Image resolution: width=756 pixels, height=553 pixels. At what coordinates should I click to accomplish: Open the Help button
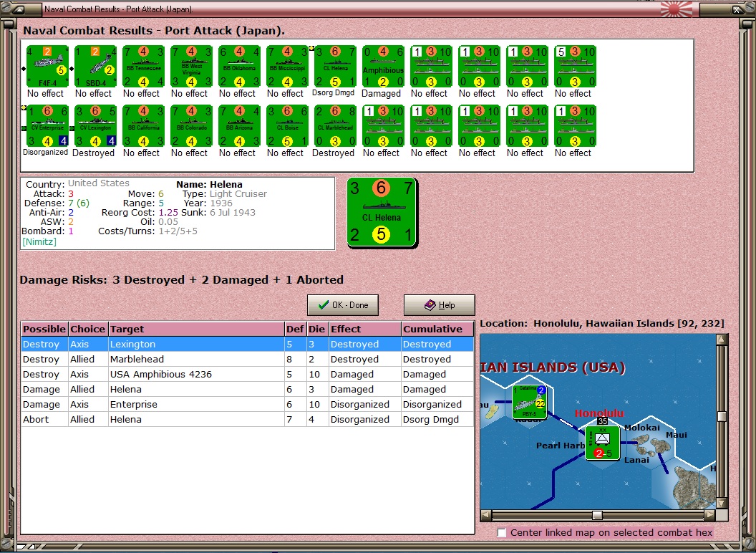tap(440, 305)
